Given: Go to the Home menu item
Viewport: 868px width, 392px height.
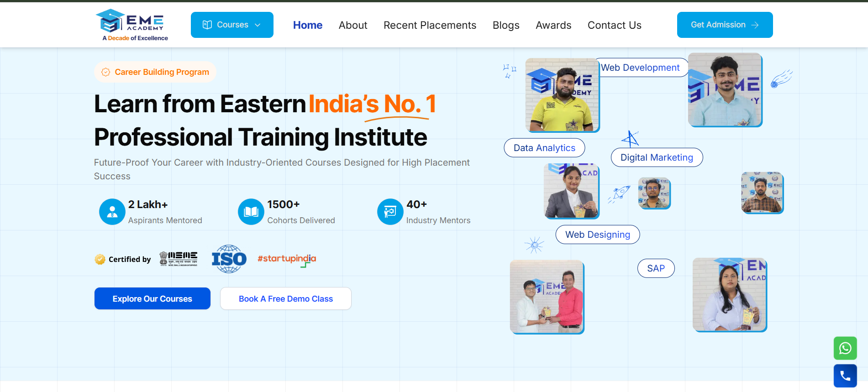Looking at the screenshot, I should pos(308,25).
